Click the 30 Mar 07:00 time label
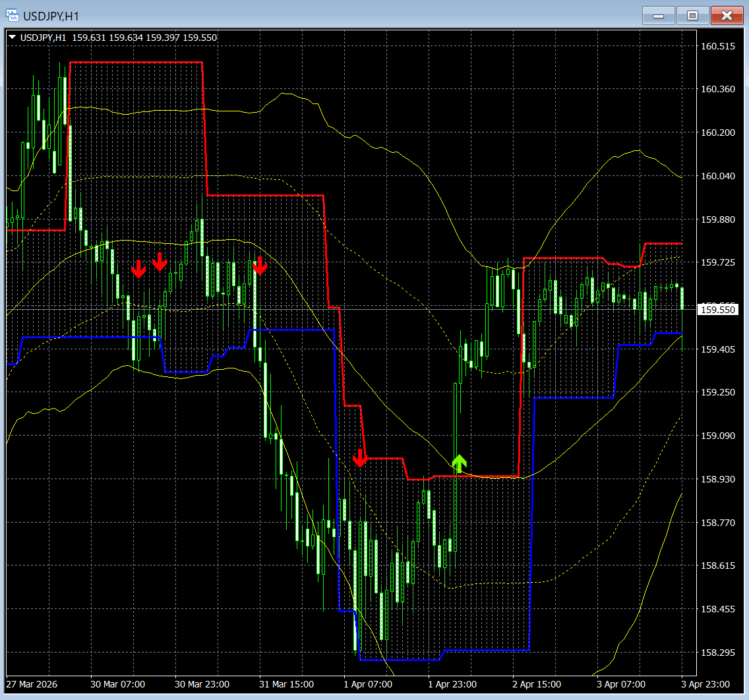 (117, 684)
